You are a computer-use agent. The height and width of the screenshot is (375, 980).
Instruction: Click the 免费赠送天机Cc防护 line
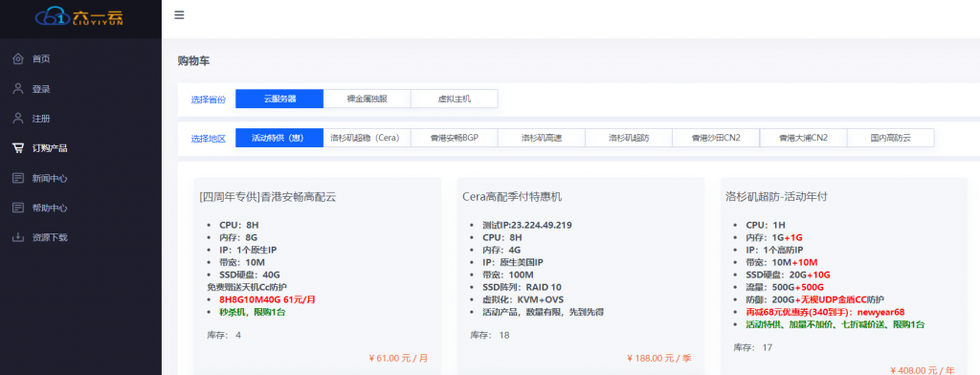[247, 287]
